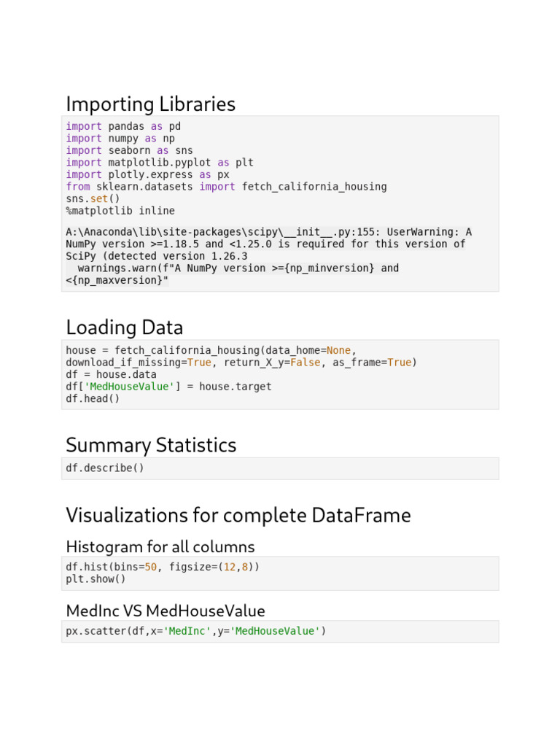560x747 pixels.
Task: Click the df = house.data line
Action: point(111,374)
